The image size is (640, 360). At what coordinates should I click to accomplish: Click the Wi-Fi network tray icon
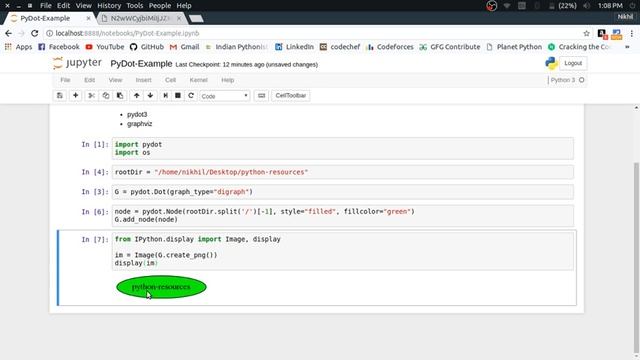pyautogui.click(x=507, y=6)
